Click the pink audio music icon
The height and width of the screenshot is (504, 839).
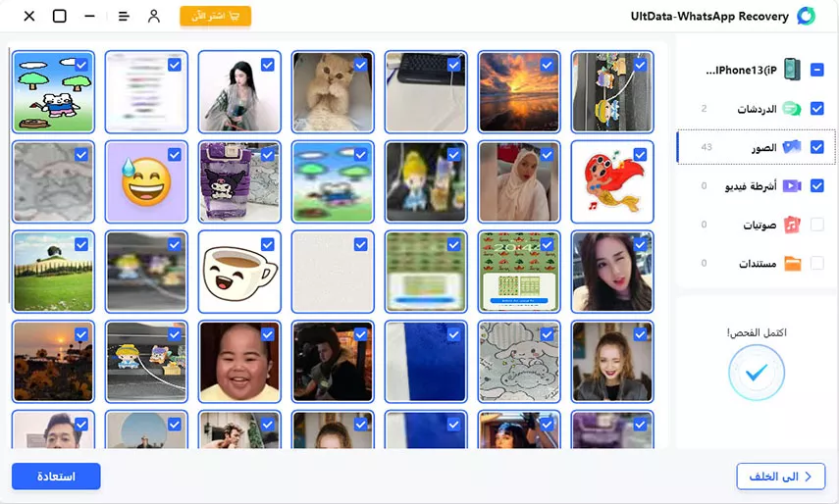[x=791, y=225]
